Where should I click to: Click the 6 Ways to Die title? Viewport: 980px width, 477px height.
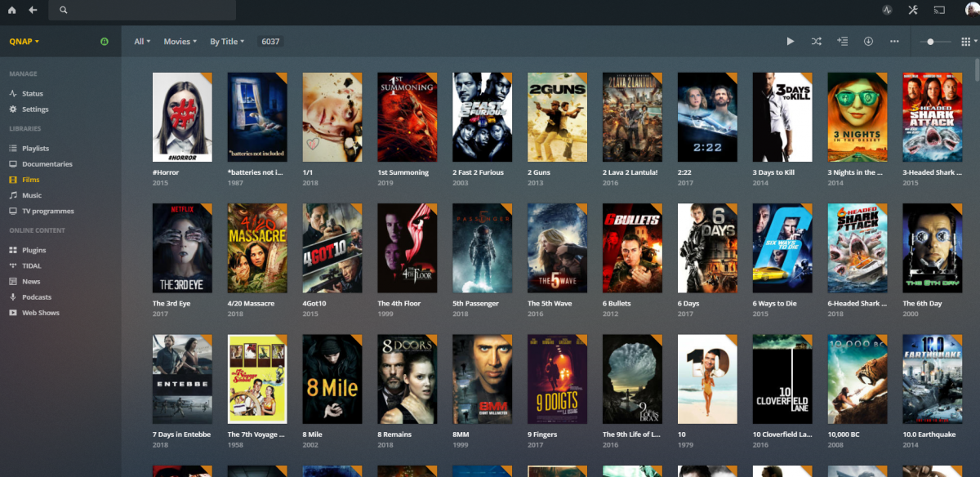pyautogui.click(x=777, y=303)
